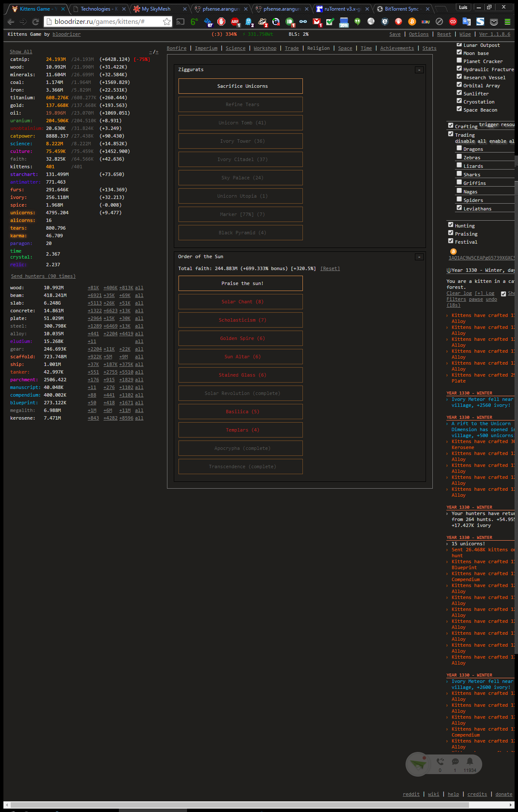Open AirDroid messages chat bubble
Screen dimensions: 518x812
coord(455,761)
